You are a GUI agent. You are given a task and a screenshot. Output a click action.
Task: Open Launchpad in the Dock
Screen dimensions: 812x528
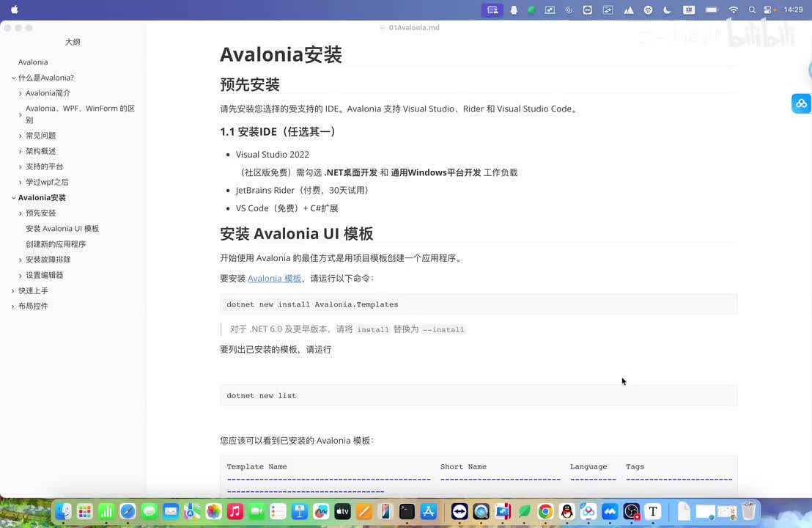pyautogui.click(x=85, y=512)
